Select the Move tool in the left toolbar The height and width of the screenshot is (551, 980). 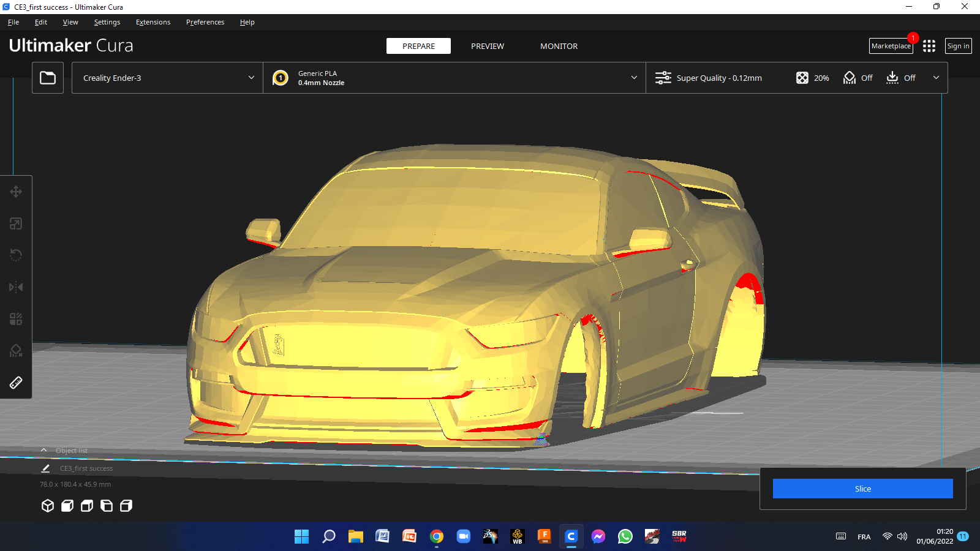tap(16, 192)
